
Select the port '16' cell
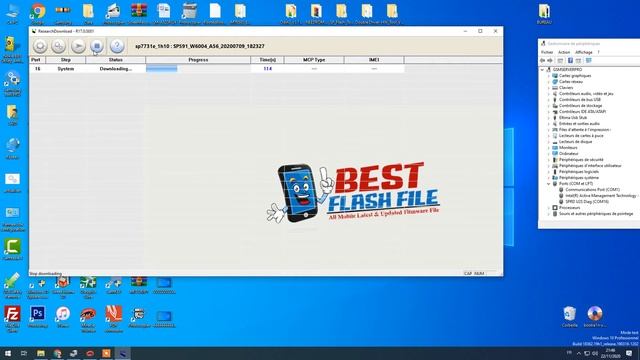[37, 69]
